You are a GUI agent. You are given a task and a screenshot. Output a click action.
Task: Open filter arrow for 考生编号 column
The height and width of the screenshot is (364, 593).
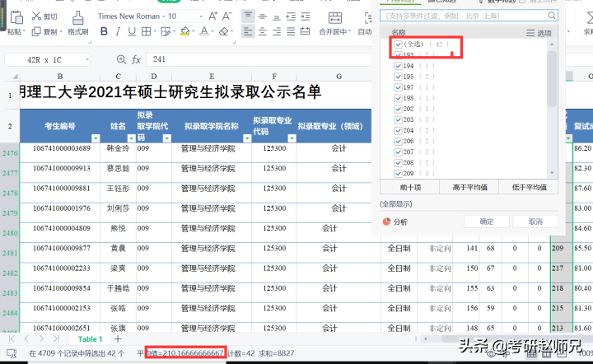[96, 138]
